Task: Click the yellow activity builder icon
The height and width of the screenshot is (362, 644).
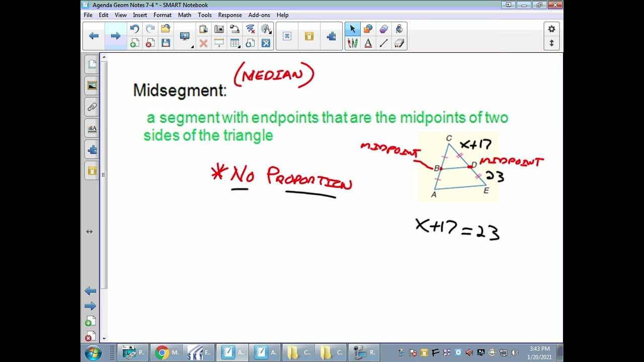Action: [x=309, y=36]
